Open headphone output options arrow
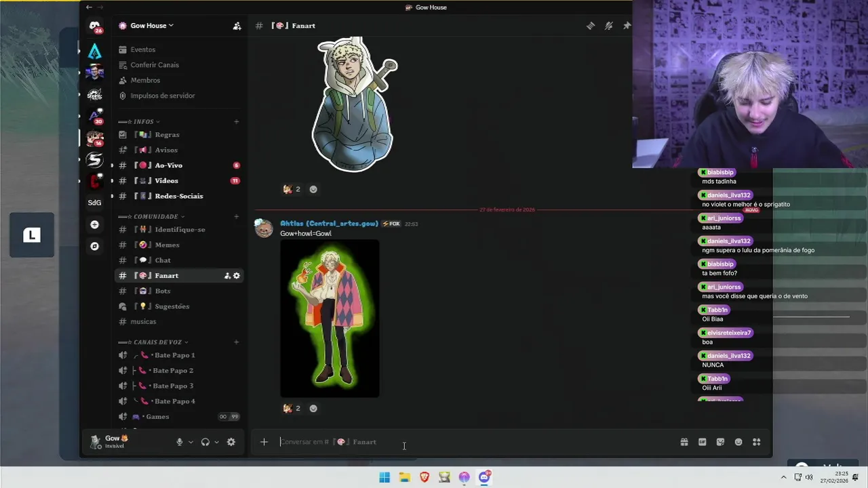The image size is (868, 488). [216, 442]
